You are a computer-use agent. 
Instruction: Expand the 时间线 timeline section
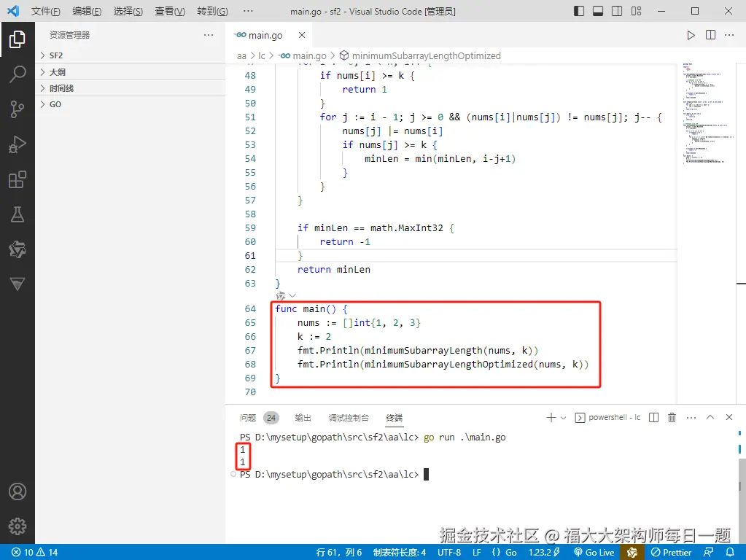(x=131, y=88)
